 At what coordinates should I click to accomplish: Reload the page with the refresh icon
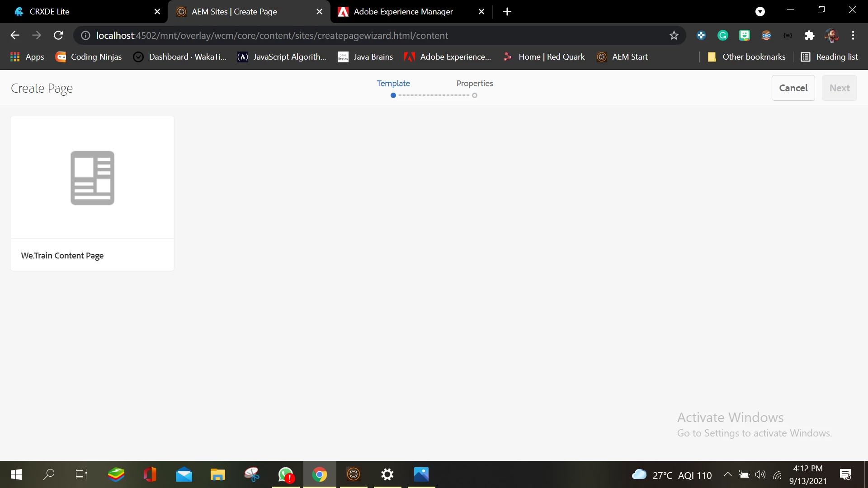click(x=58, y=35)
